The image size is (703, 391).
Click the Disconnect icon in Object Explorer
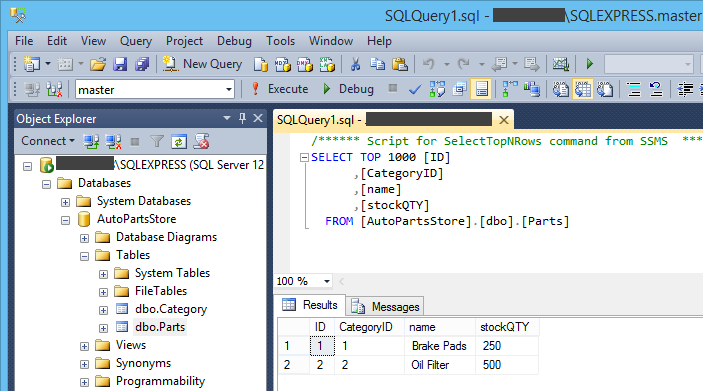[113, 142]
